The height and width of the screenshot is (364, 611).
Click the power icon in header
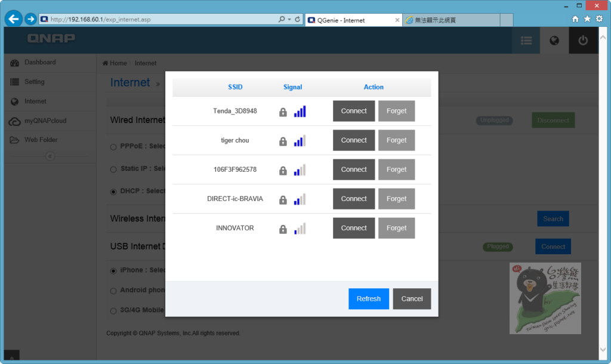coord(583,40)
